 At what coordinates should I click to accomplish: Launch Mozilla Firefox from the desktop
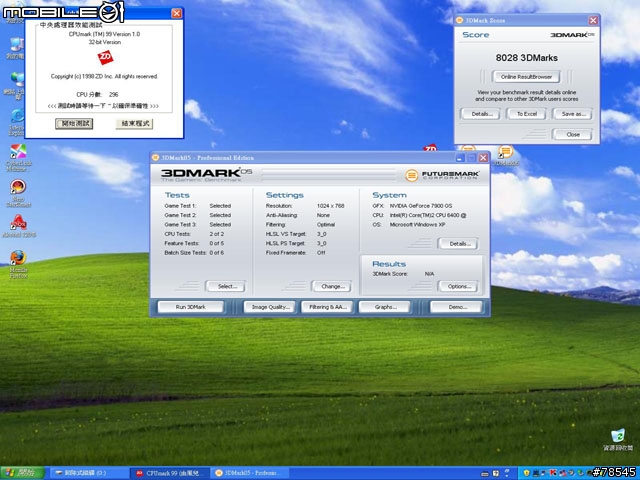click(18, 264)
